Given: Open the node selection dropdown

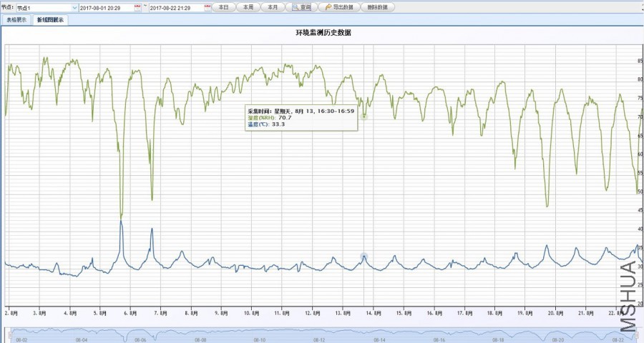Looking at the screenshot, I should 74,7.
